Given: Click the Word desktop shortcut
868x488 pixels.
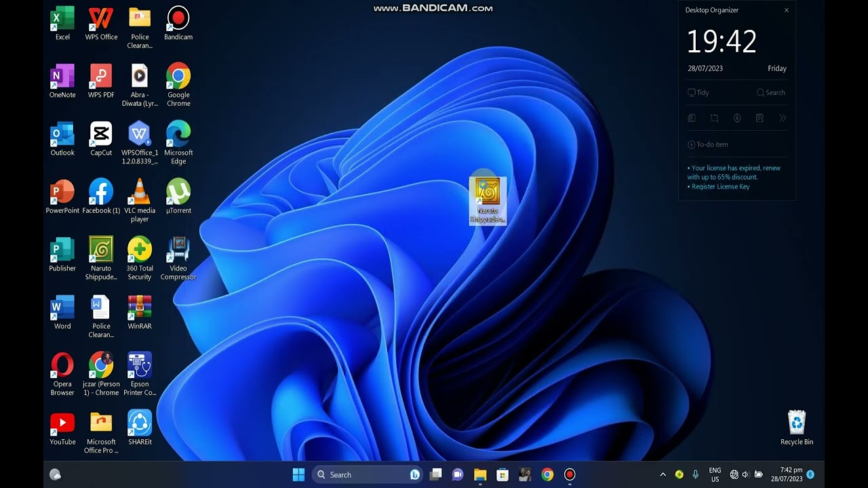Looking at the screenshot, I should (62, 312).
